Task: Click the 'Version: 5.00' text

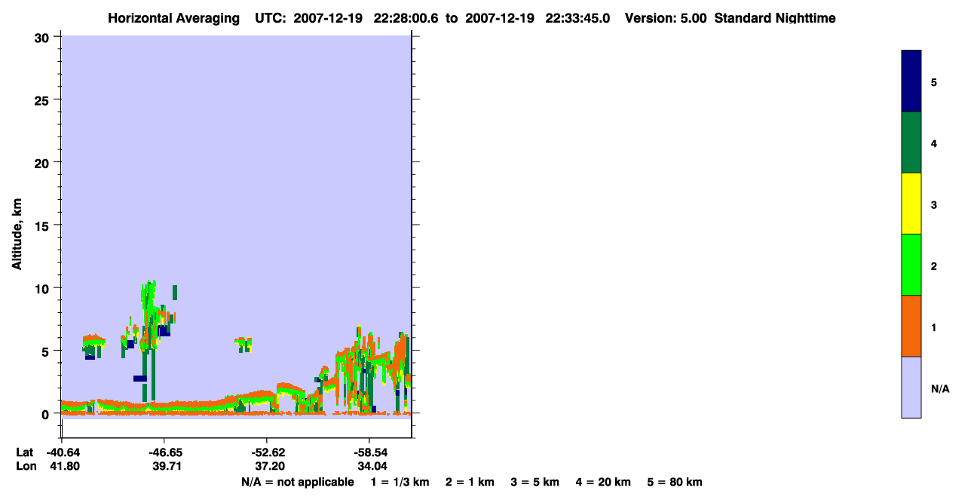Action: click(x=666, y=18)
